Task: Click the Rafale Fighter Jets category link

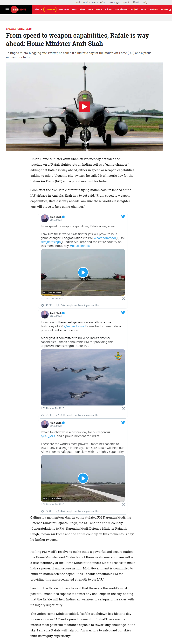Action: (x=19, y=29)
